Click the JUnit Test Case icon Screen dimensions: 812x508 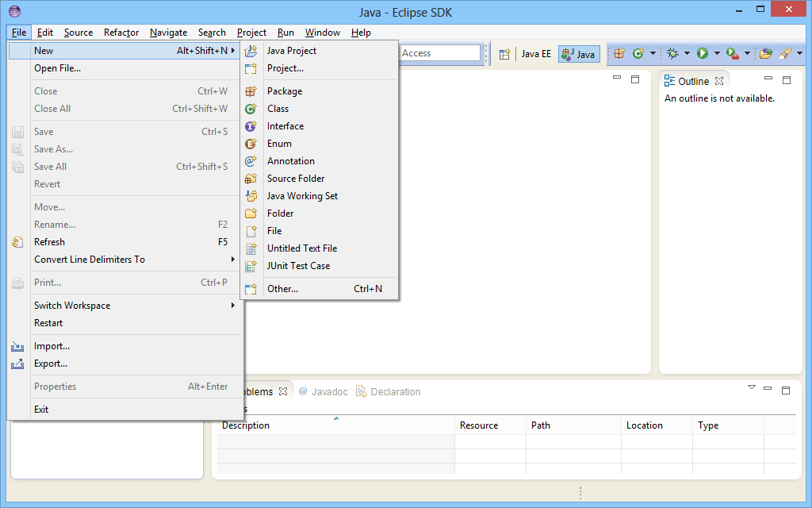tap(251, 266)
